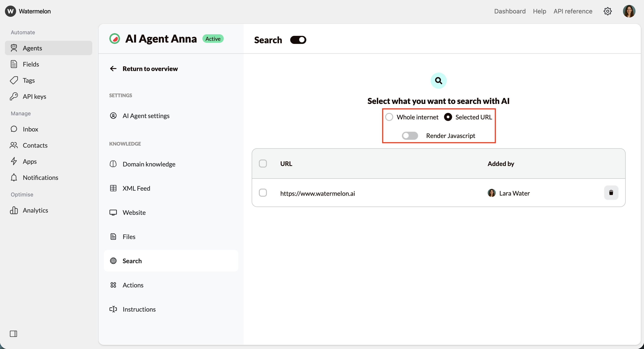Check the select-all checkbox in URL header
This screenshot has width=644, height=349.
click(x=263, y=164)
